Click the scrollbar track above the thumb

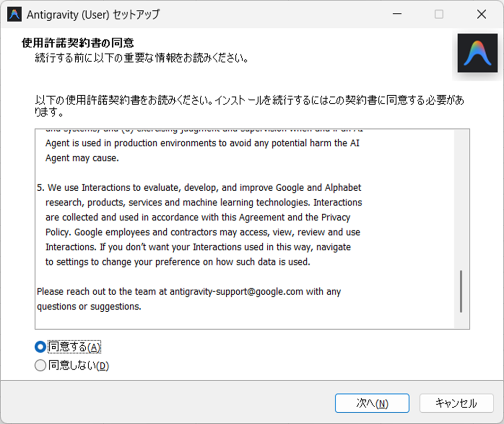click(461, 197)
